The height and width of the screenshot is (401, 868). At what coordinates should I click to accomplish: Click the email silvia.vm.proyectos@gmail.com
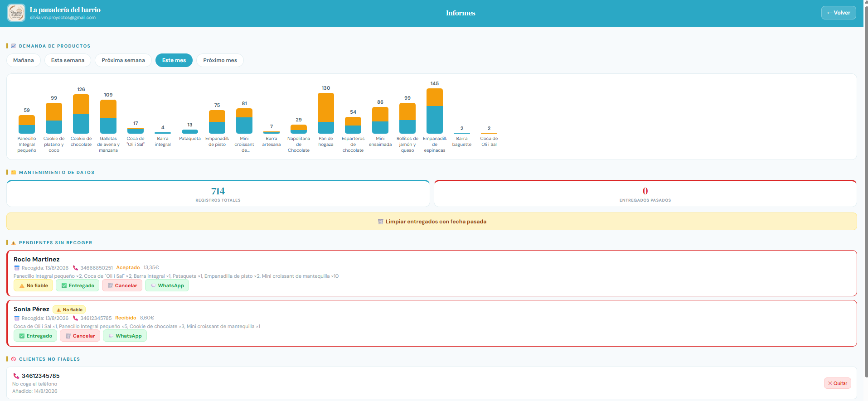63,18
